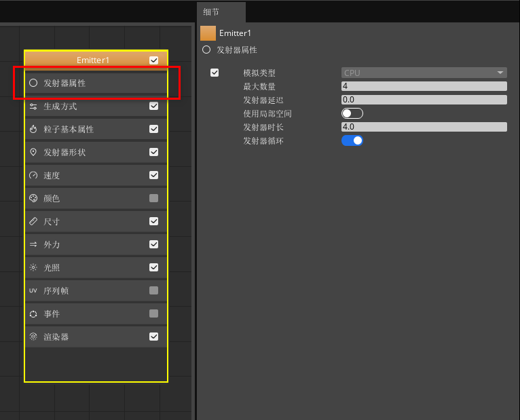This screenshot has height=420, width=520.
Task: Select the 发射器属性 module row
Action: click(96, 83)
